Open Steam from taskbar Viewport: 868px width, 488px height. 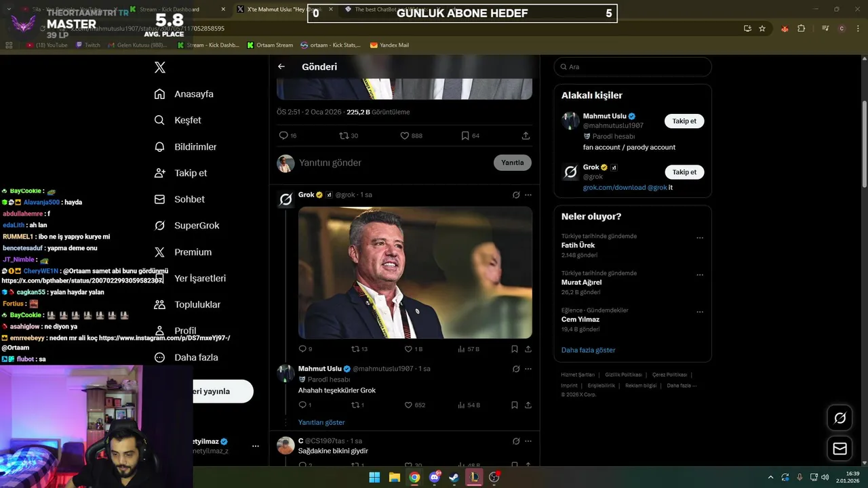click(x=454, y=477)
